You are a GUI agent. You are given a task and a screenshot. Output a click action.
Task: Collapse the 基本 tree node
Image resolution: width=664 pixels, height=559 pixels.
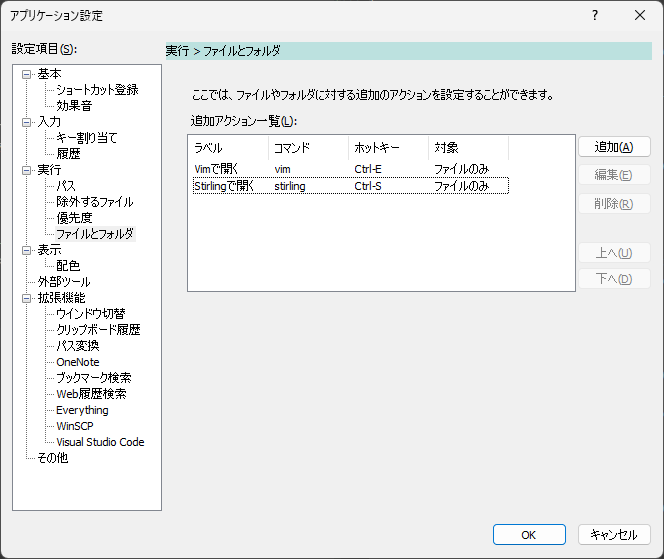coord(27,74)
